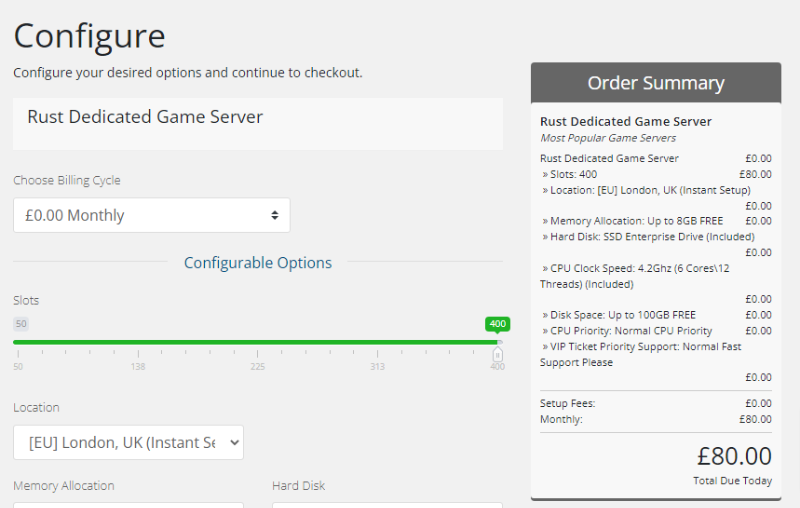
Task: Click the Order Summary header
Action: coord(656,83)
